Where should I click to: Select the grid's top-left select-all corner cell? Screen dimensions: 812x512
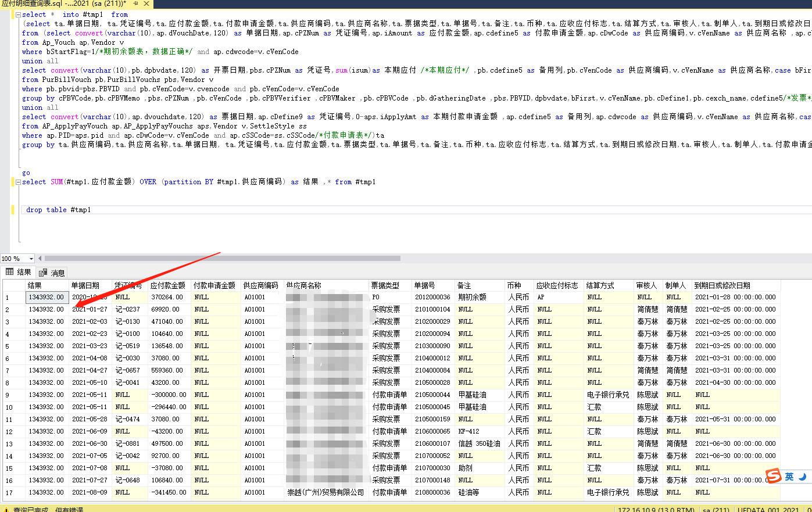[x=14, y=285]
